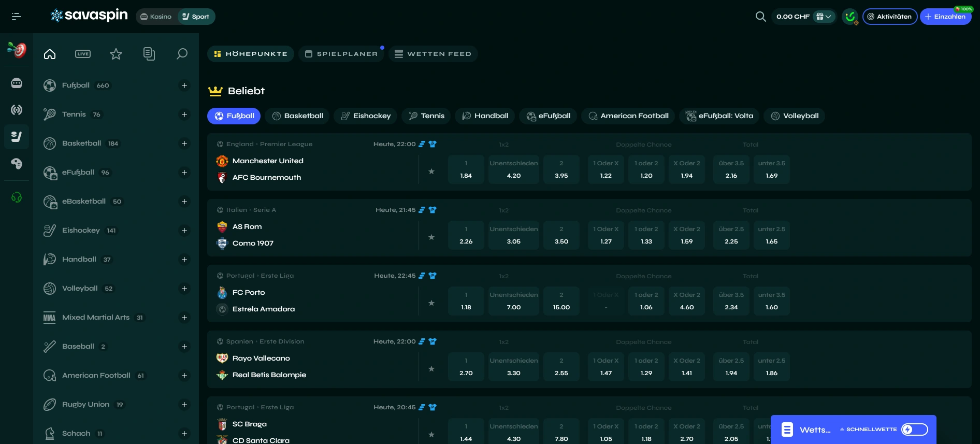Open the dart target promotions icon
Viewport: 980px width, 444px height.
coord(17,50)
